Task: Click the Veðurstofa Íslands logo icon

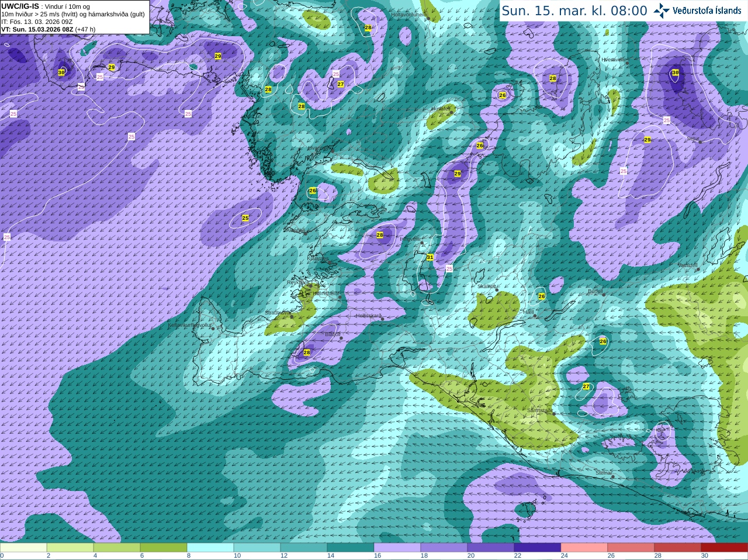Action: coord(661,11)
